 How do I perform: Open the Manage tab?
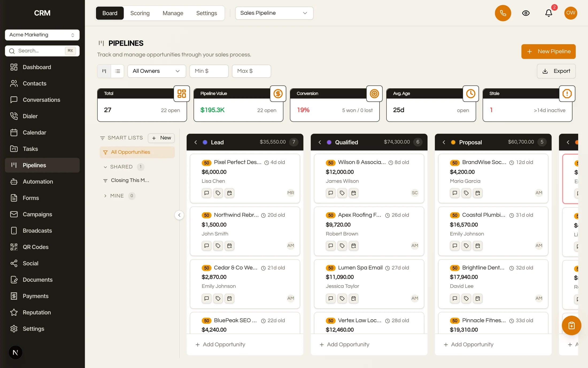(x=173, y=13)
